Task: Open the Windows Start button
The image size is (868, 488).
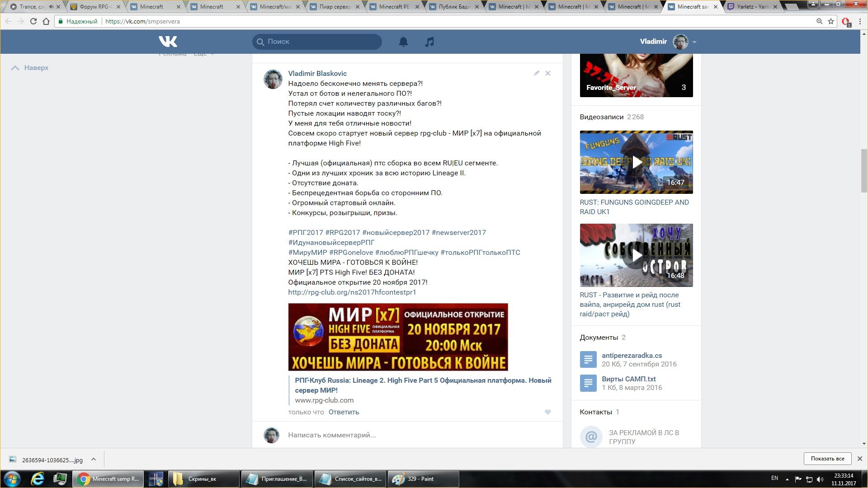Action: pos(12,479)
